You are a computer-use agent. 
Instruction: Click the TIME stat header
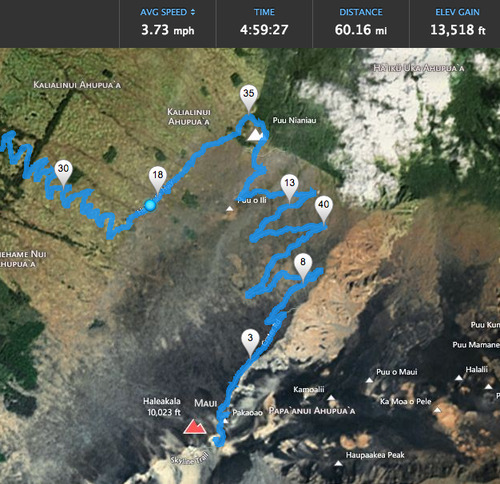click(264, 12)
